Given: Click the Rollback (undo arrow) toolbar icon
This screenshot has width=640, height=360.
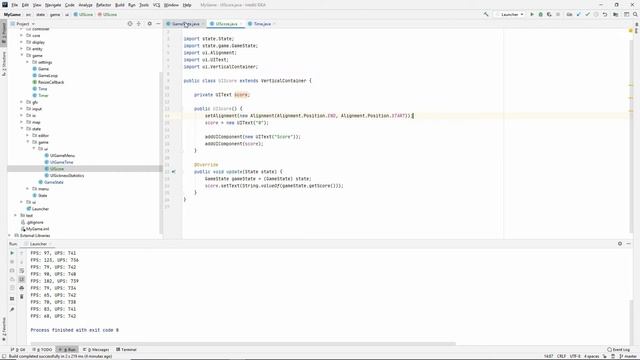Looking at the screenshot, I should (x=605, y=14).
